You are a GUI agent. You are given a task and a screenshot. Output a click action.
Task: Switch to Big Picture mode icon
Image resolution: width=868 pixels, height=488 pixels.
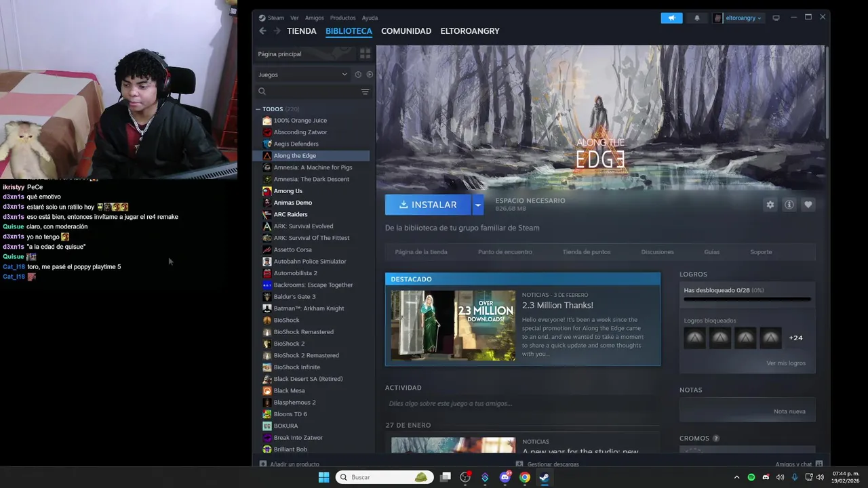pos(776,18)
